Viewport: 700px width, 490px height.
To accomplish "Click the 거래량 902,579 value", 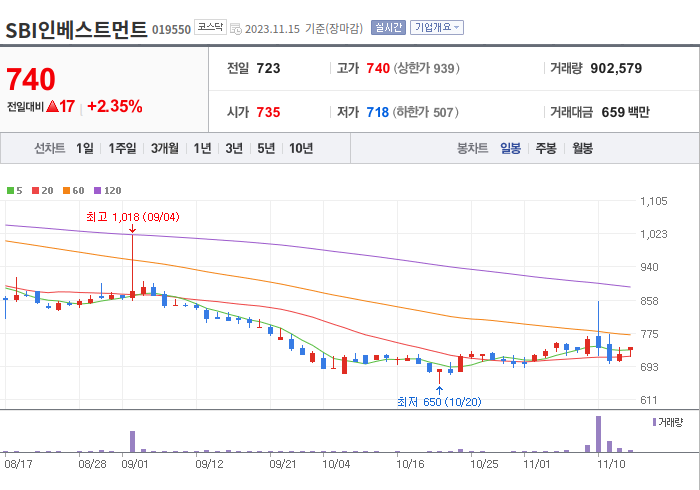I will 616,68.
